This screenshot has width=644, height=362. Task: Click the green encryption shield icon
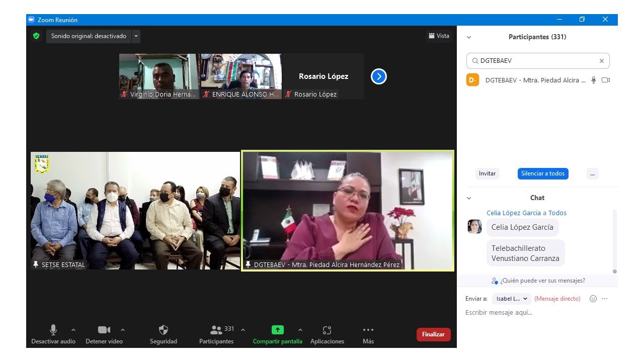[x=36, y=36]
